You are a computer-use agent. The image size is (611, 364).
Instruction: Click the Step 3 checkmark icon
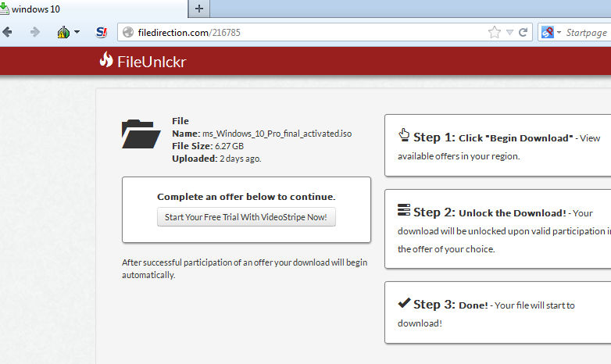pos(404,302)
